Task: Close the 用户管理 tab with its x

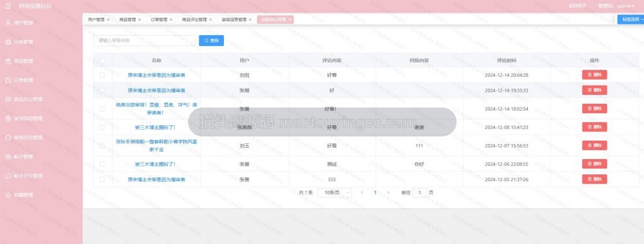Action: click(108, 19)
